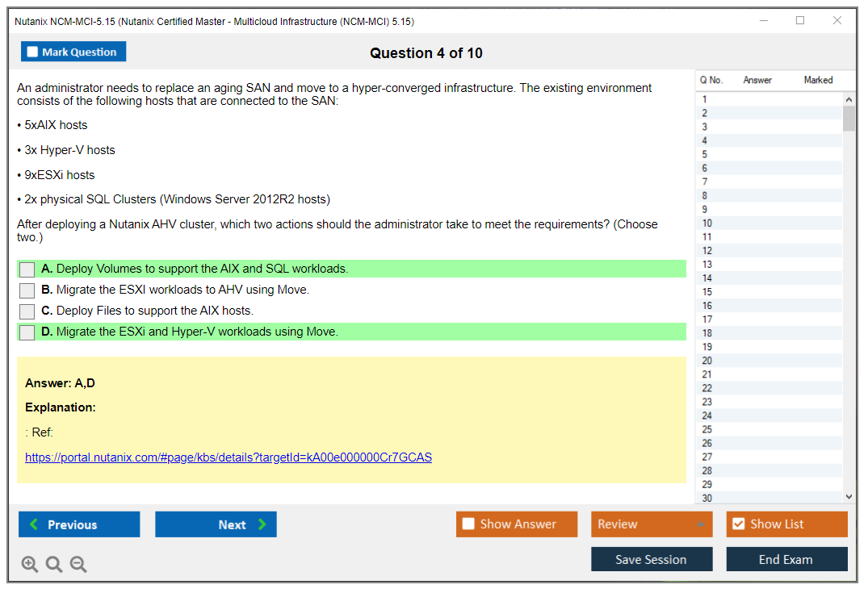Select question 10 in the question list
Viewport: 868px width, 593px height.
(x=707, y=223)
